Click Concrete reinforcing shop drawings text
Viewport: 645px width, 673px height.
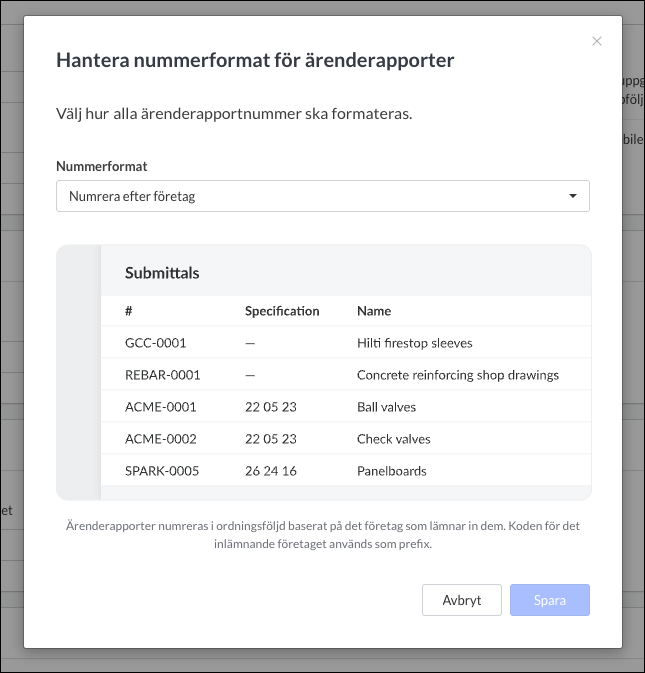point(458,375)
